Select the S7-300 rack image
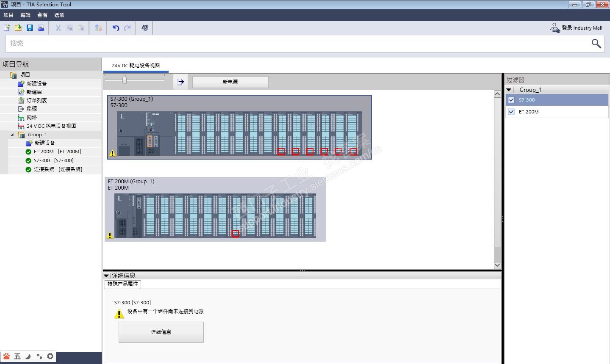Image resolution: width=610 pixels, height=364 pixels. [x=239, y=134]
